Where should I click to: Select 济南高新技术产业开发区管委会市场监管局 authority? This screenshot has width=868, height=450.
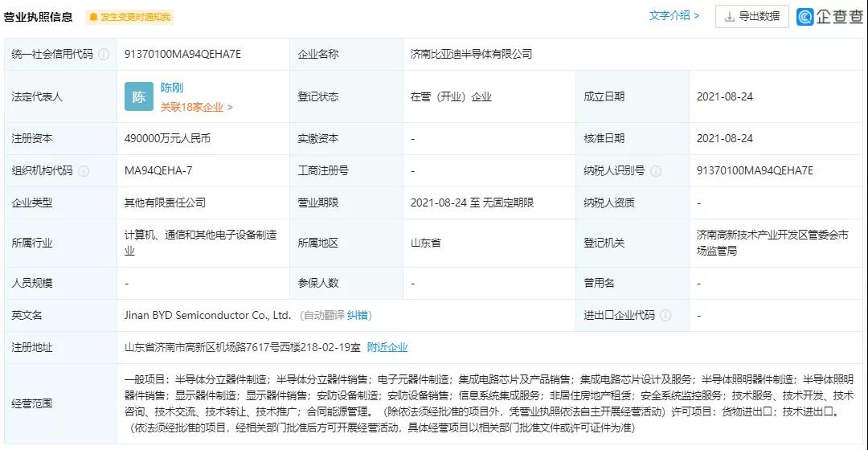772,243
